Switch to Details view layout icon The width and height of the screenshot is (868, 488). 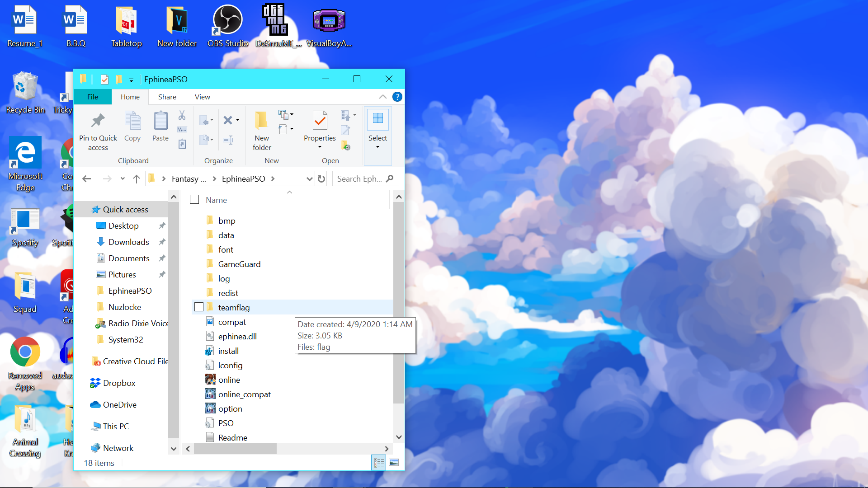point(379,463)
